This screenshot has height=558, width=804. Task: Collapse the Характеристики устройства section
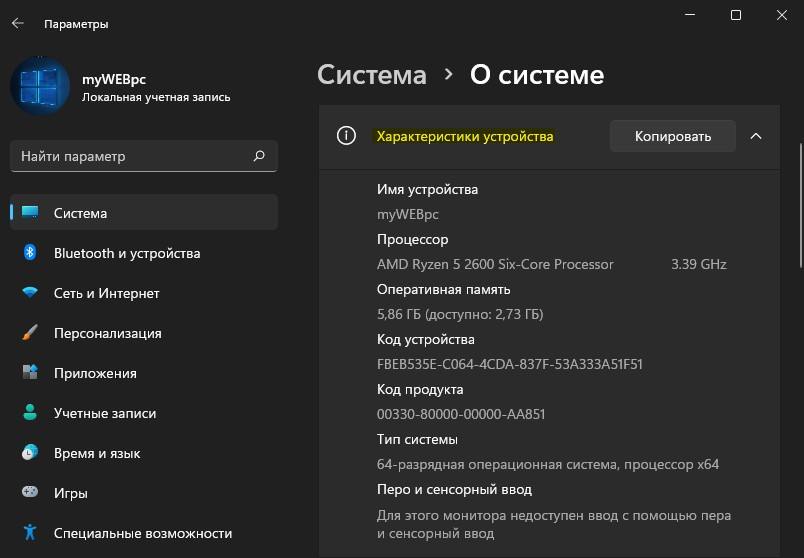(x=756, y=136)
